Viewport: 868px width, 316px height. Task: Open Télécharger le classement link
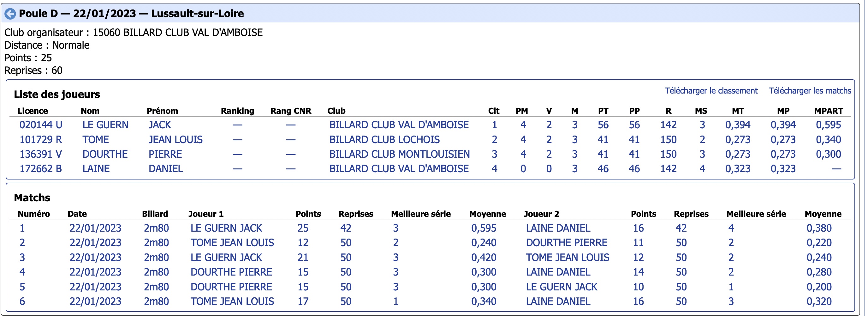tap(711, 91)
